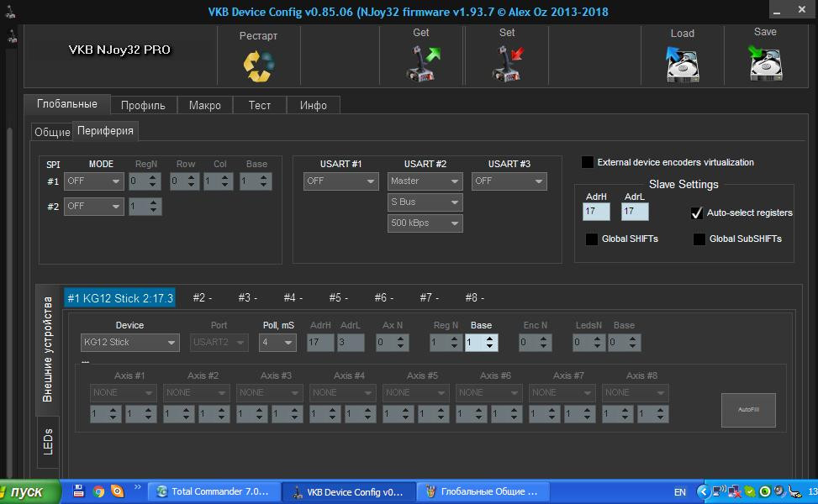Switch to Профиль tab
The image size is (818, 504).
(x=143, y=105)
